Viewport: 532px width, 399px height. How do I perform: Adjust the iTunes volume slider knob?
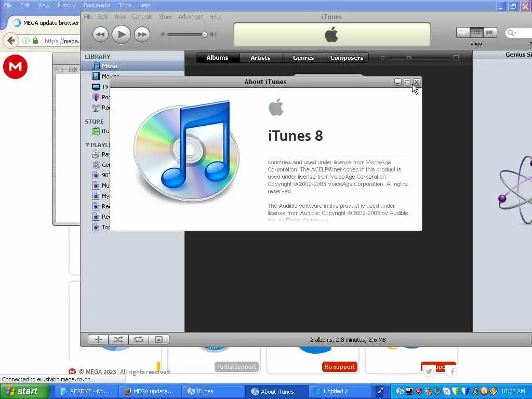pos(204,34)
